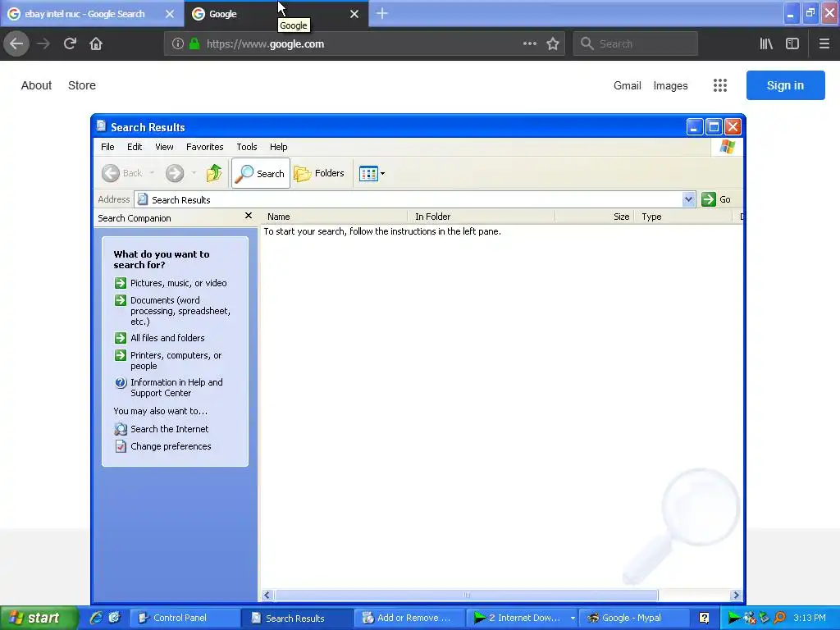Open page actions three-dot menu
Viewport: 840px width, 630px height.
[529, 44]
